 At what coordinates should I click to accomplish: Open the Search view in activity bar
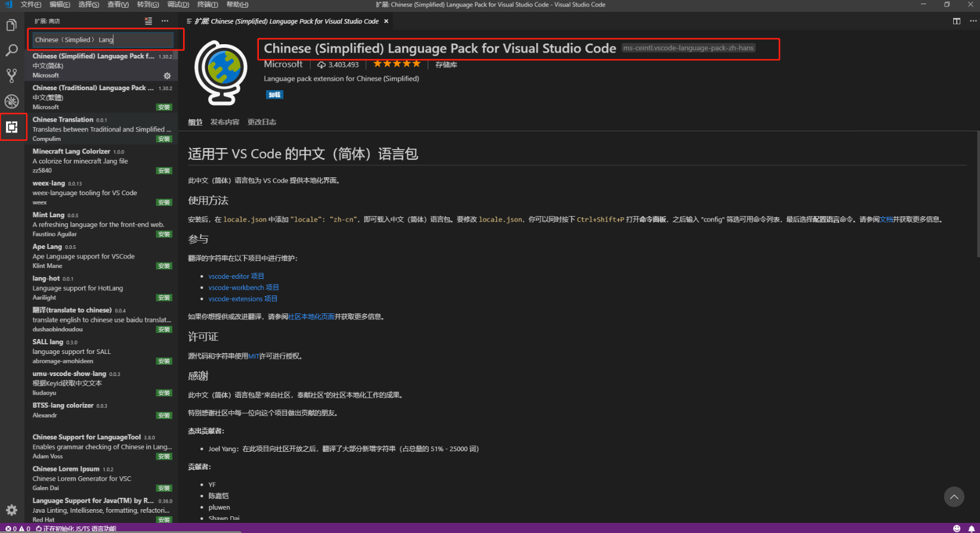point(11,50)
